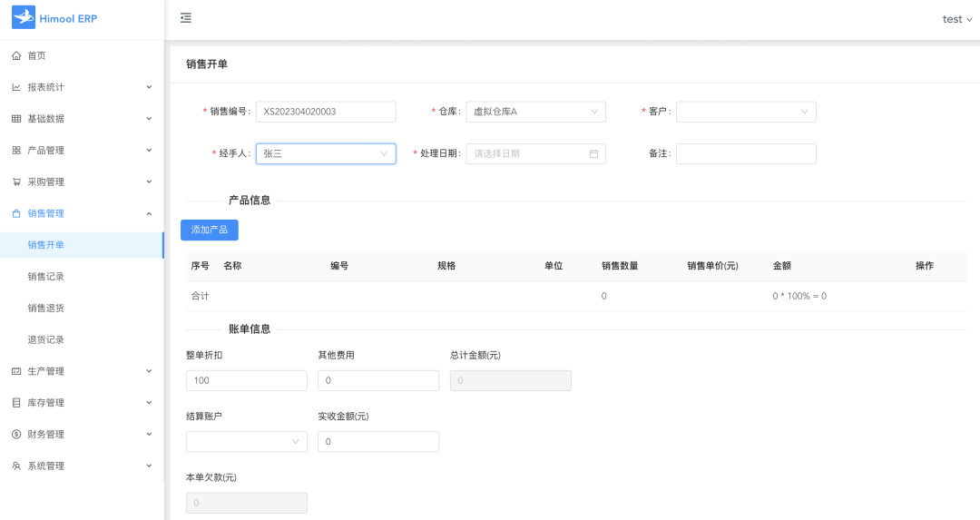Open the 销售记录 sales records page
Screen dimensions: 980x520
coord(46,277)
